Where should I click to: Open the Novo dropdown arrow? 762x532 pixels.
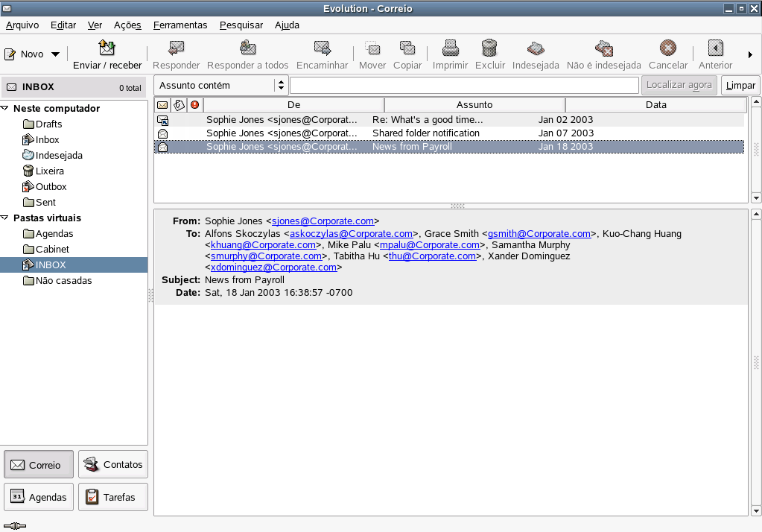click(x=56, y=54)
